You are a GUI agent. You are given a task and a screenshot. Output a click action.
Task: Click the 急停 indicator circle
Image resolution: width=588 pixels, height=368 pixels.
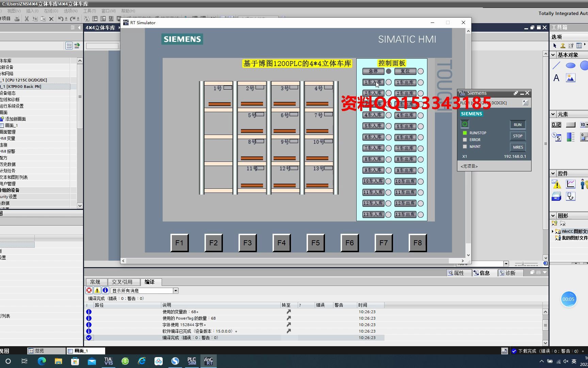click(x=389, y=71)
